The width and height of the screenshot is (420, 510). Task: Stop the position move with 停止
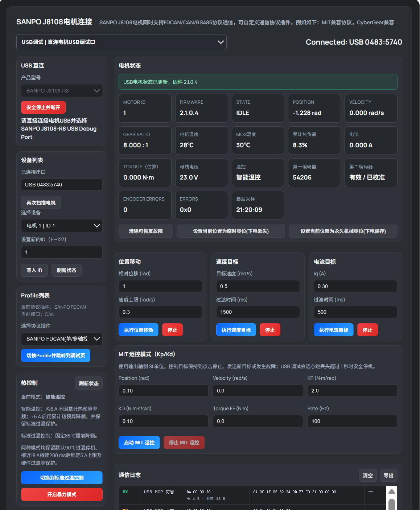pos(172,330)
